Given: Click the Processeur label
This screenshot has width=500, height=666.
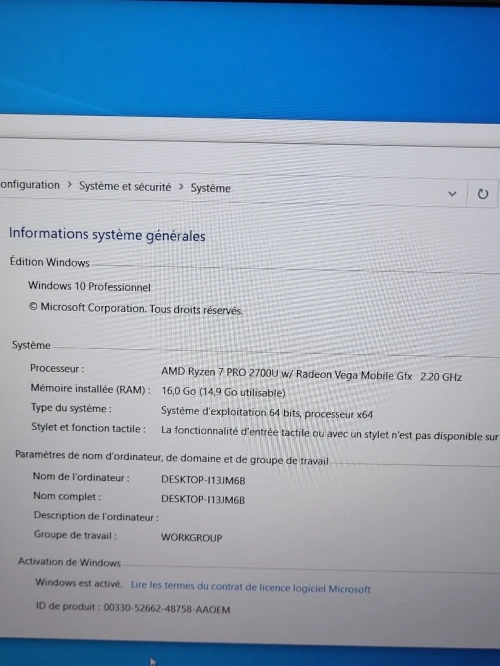Looking at the screenshot, I should (x=57, y=368).
